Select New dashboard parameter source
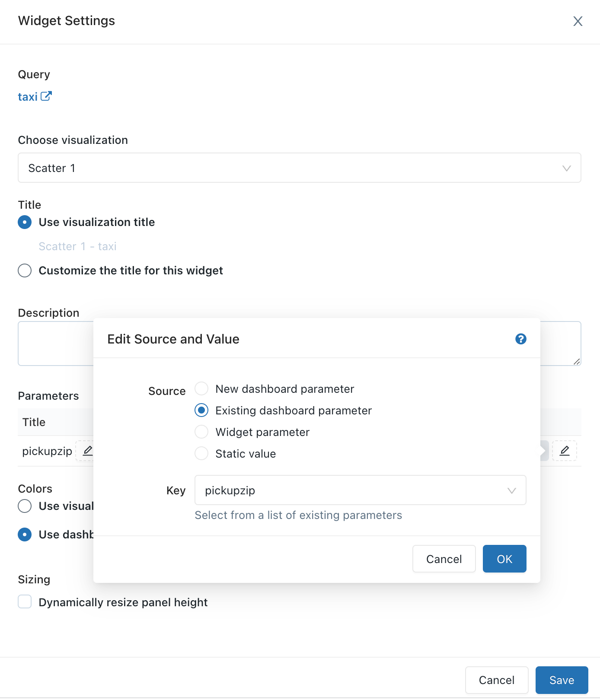The width and height of the screenshot is (600, 700). pyautogui.click(x=201, y=389)
